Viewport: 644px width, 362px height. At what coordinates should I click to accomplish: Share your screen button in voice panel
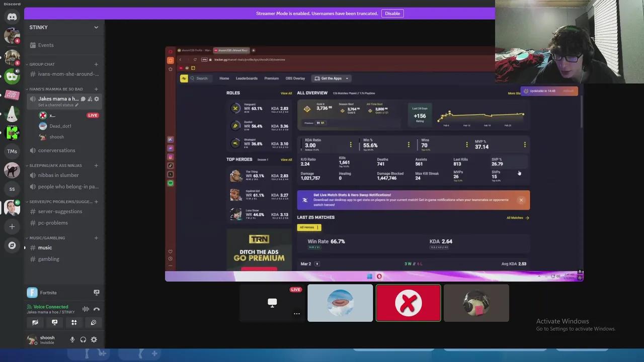pyautogui.click(x=54, y=322)
